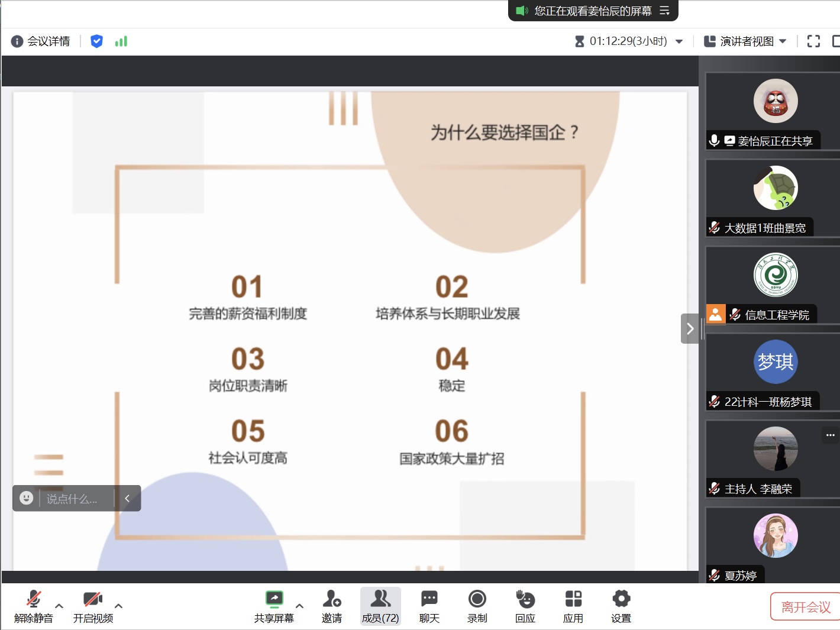The image size is (840, 630).
Task: Expand video options arrow beside 开启视频
Action: (118, 606)
